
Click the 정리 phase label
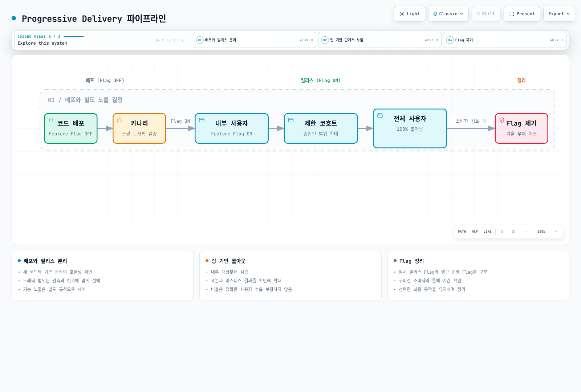coord(521,80)
